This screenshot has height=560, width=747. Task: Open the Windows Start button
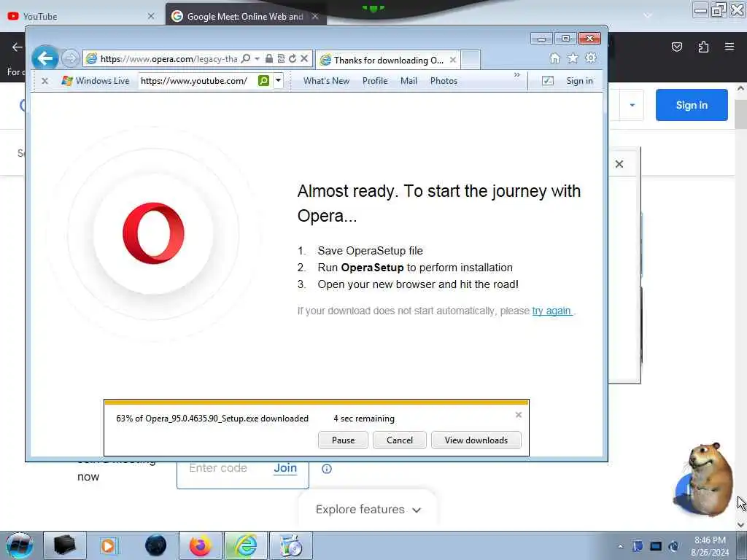tap(19, 545)
